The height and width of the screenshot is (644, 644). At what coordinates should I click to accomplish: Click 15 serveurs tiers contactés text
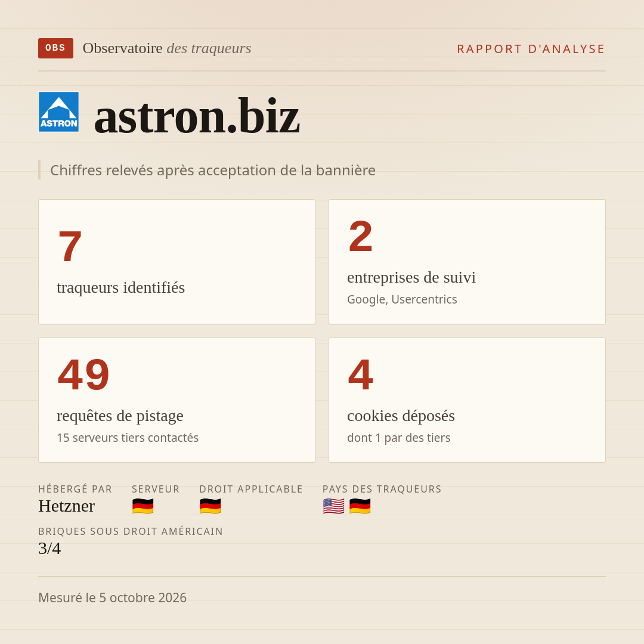click(128, 438)
